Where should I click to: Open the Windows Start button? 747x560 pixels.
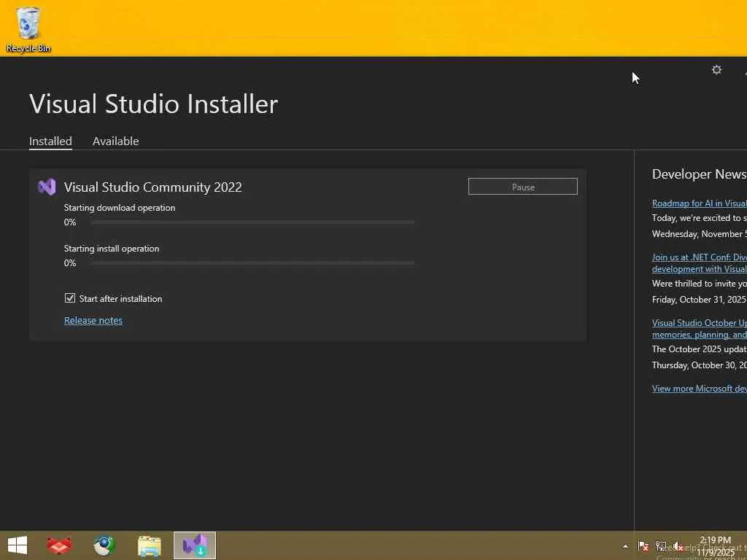pyautogui.click(x=18, y=545)
